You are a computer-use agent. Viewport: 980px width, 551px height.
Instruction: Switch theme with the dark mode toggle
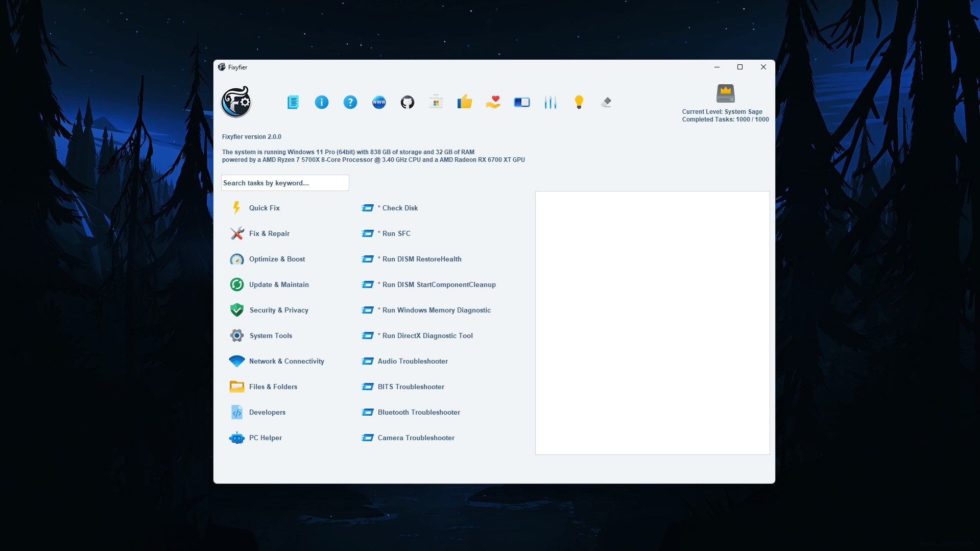tap(521, 102)
